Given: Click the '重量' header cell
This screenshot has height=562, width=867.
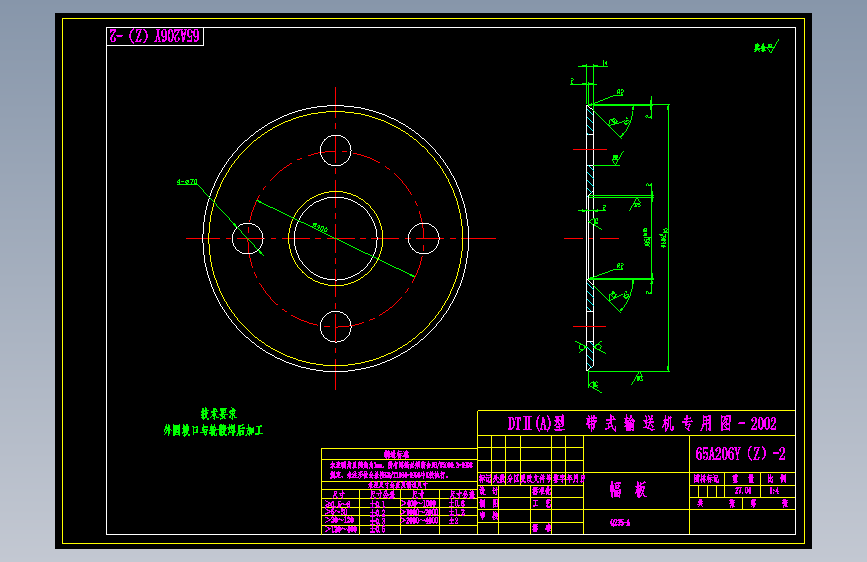Looking at the screenshot, I should (743, 478).
